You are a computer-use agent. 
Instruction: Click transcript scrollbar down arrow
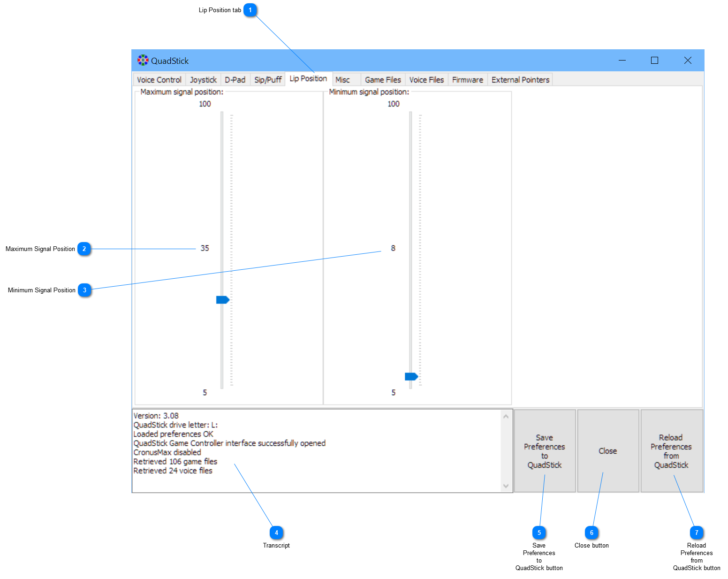506,486
